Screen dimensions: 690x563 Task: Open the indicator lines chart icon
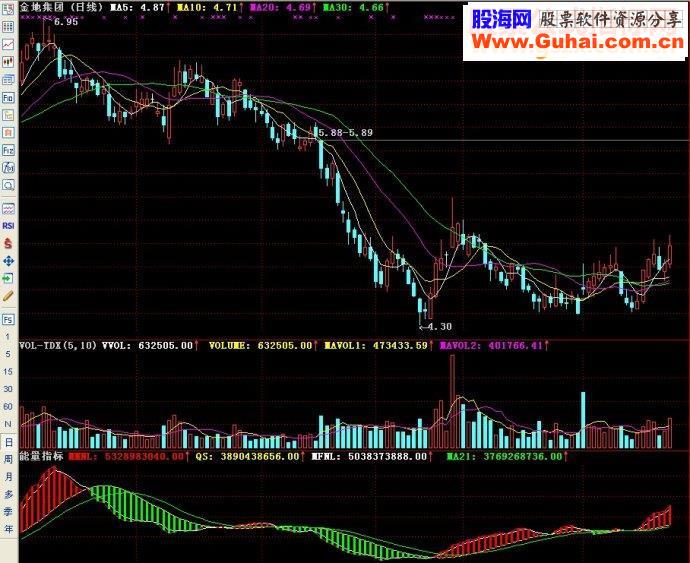click(x=8, y=208)
